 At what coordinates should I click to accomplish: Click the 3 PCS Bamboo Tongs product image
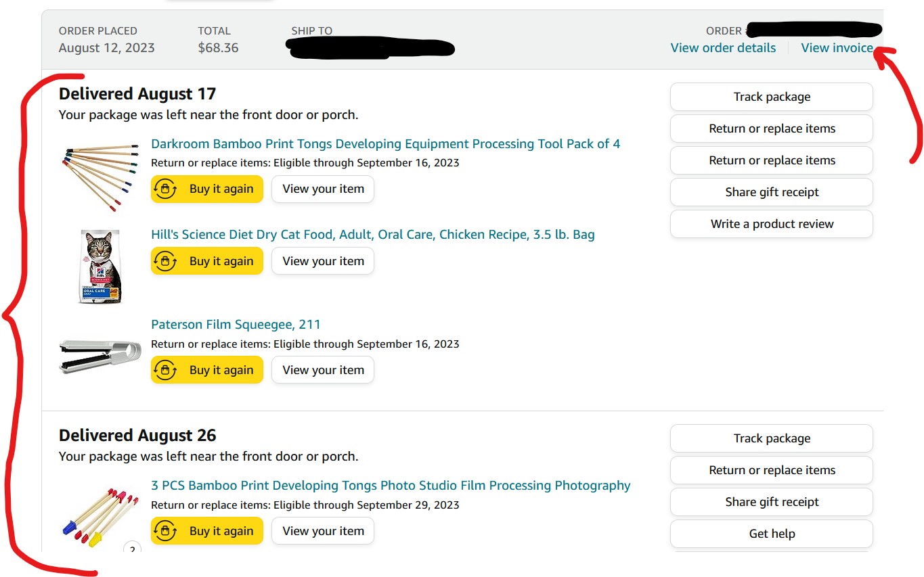100,517
